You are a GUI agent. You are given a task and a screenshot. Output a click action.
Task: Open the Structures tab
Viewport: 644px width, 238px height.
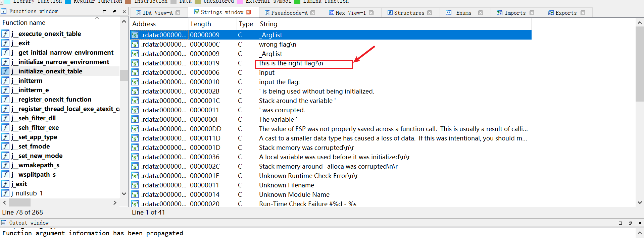pos(409,13)
